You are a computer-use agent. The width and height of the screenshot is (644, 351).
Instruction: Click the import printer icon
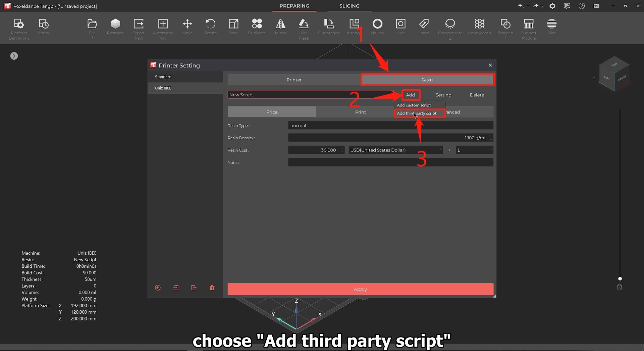[x=176, y=288]
